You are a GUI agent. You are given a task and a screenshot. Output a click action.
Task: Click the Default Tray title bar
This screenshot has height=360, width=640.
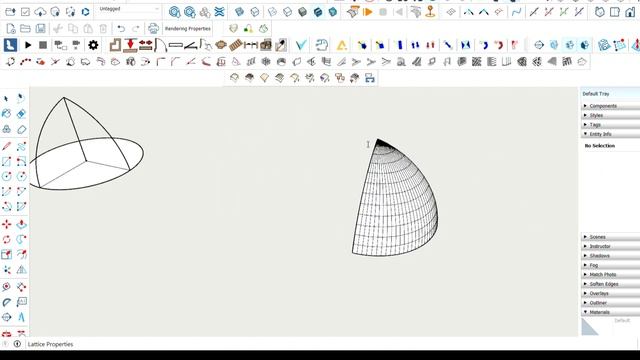tap(610, 93)
